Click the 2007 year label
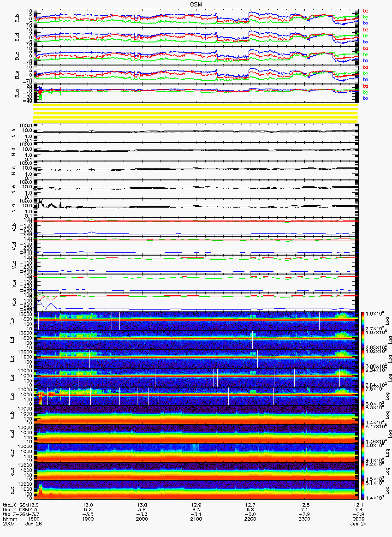The height and width of the screenshot is (537, 392). coord(8,524)
